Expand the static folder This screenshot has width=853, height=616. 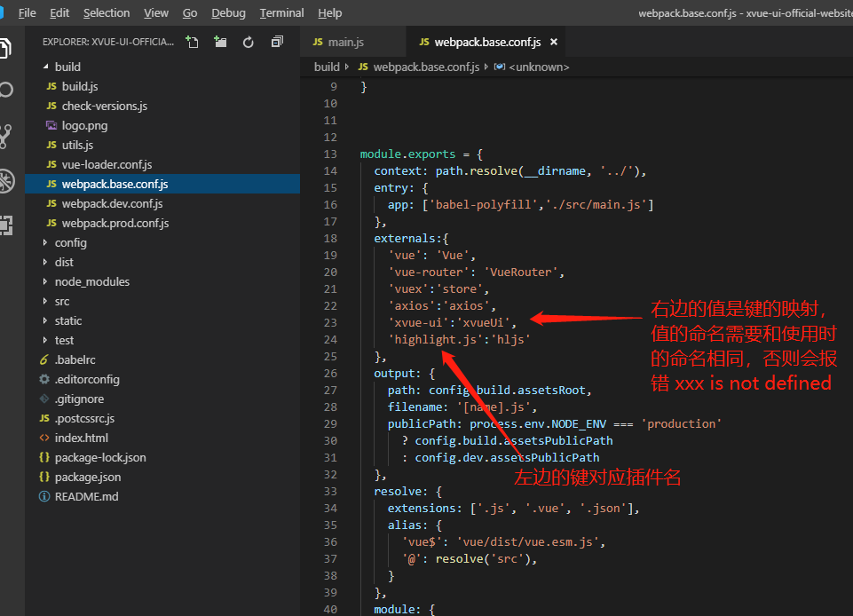tap(45, 321)
